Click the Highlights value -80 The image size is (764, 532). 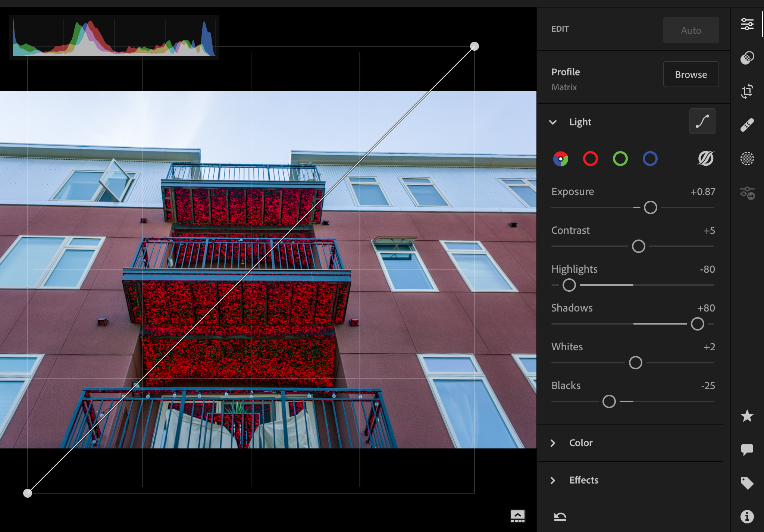[x=707, y=269]
